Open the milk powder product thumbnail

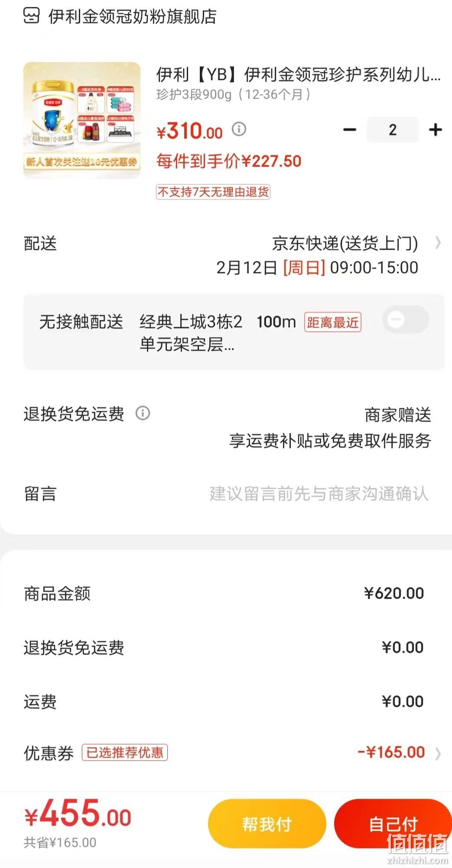82,120
